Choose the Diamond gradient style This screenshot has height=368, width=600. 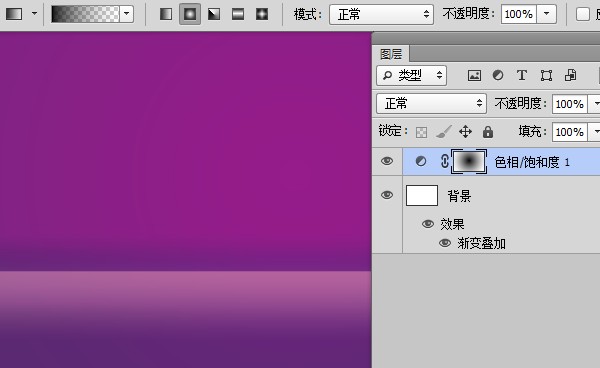262,14
